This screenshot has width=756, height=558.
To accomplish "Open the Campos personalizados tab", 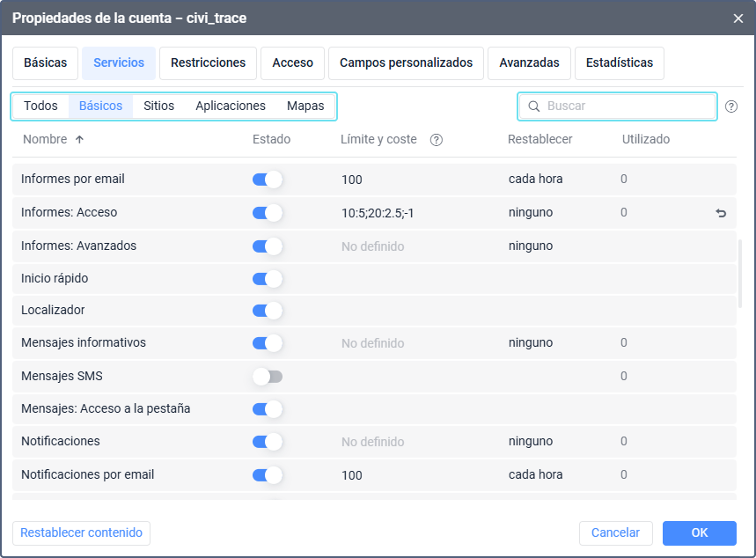I will (406, 63).
